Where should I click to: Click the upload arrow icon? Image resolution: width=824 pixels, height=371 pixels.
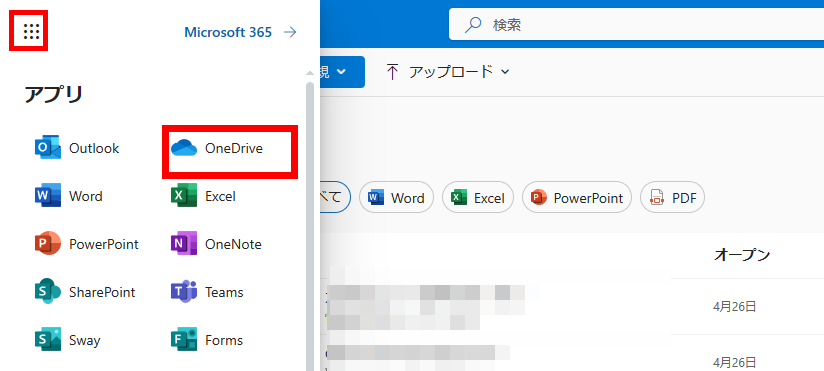[392, 71]
